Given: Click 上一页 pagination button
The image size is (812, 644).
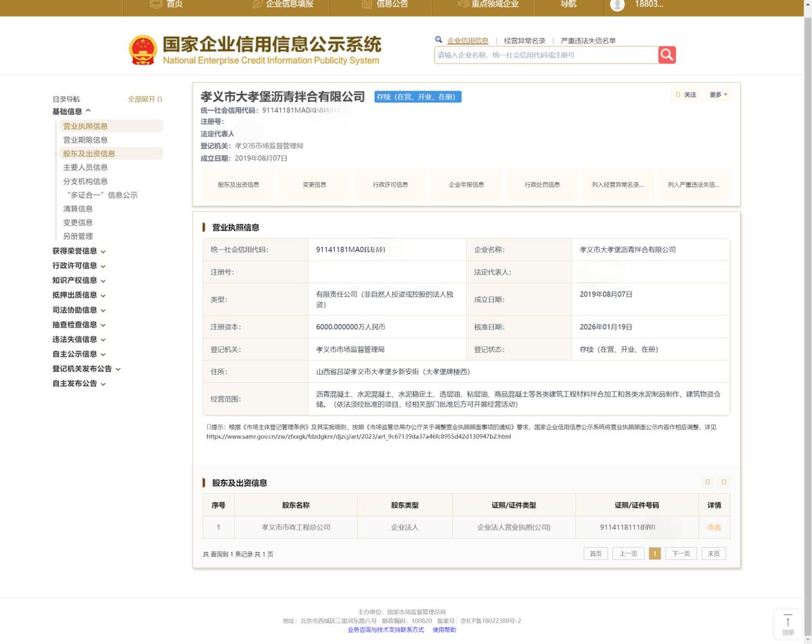Looking at the screenshot, I should point(629,553).
